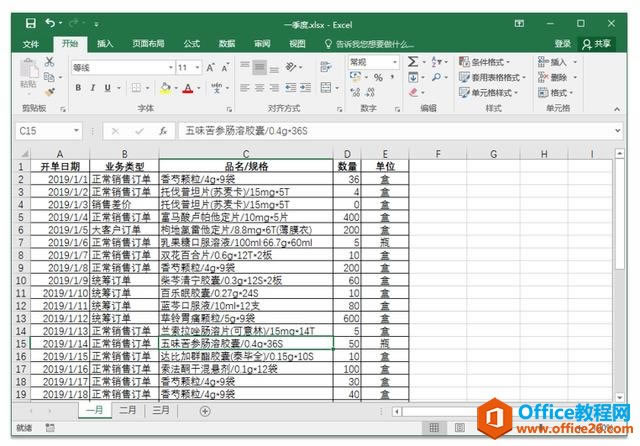640x446 pixels.
Task: Open the font size dropdown
Action: click(198, 67)
